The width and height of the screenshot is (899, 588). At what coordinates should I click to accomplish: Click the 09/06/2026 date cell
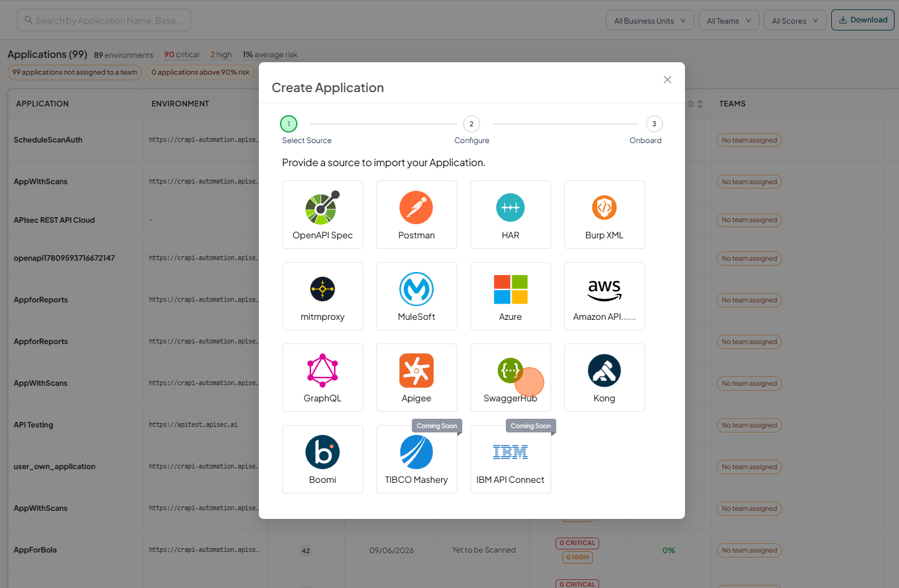391,551
